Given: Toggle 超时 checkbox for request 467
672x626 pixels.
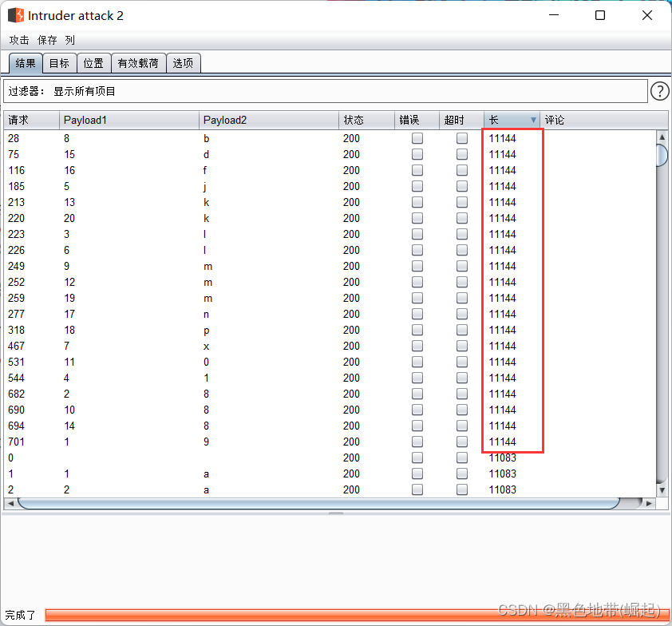Looking at the screenshot, I should pos(462,346).
